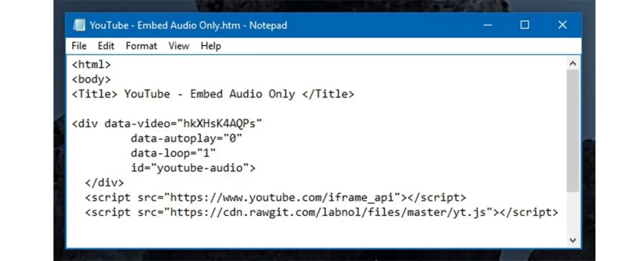Open the File menu

coord(79,46)
